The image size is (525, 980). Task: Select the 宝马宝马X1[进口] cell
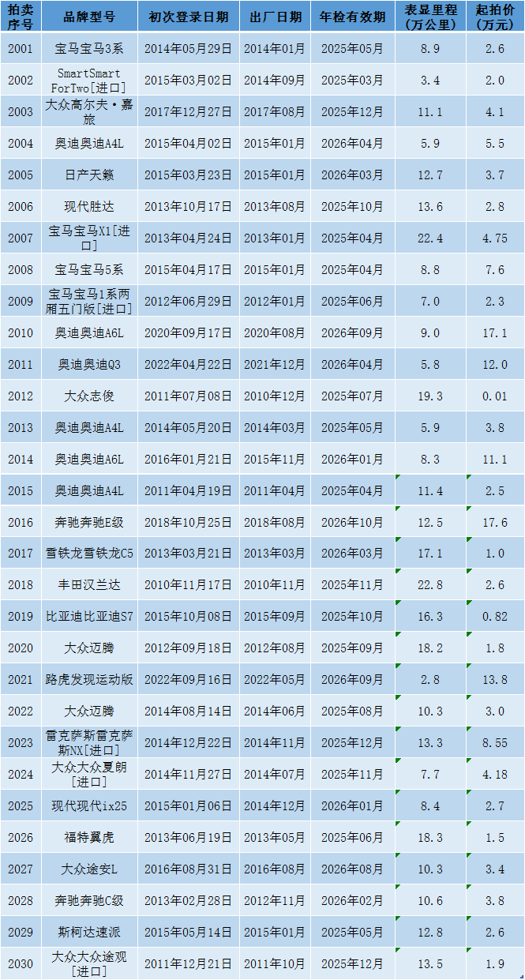[89, 238]
